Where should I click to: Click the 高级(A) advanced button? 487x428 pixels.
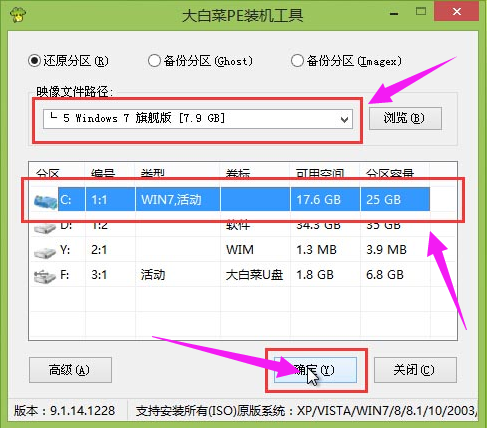(70, 370)
